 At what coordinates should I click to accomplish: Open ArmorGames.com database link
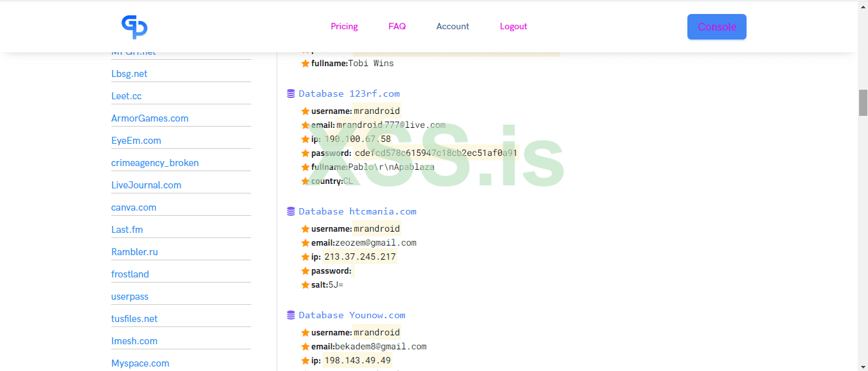tap(150, 118)
